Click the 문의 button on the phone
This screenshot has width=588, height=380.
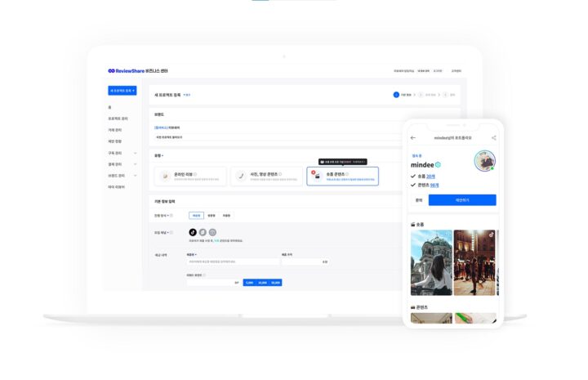(419, 200)
